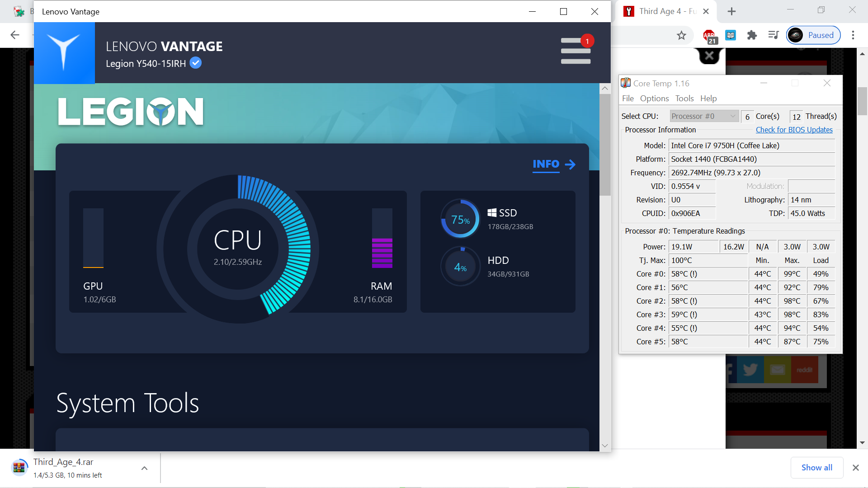Click the Revision value U0
The height and width of the screenshot is (488, 868).
[x=692, y=200]
